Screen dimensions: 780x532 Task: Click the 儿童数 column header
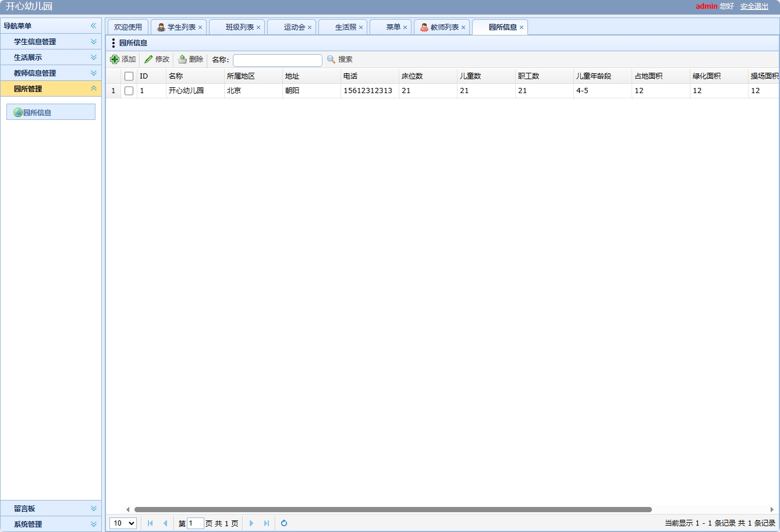486,76
